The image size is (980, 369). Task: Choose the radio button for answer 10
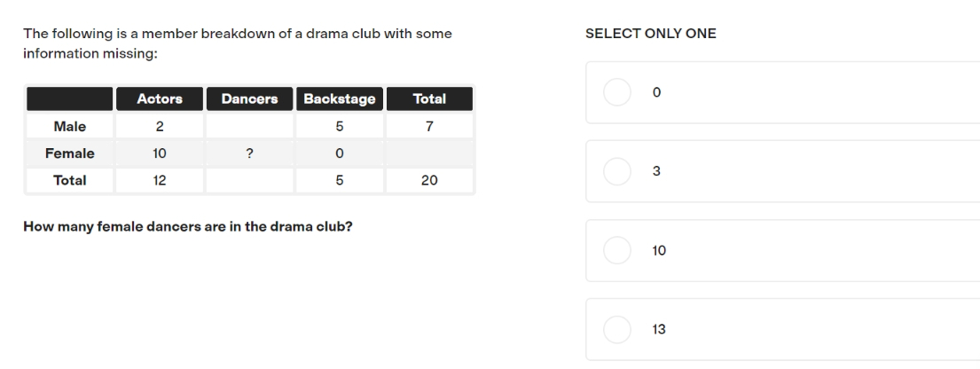tap(617, 250)
